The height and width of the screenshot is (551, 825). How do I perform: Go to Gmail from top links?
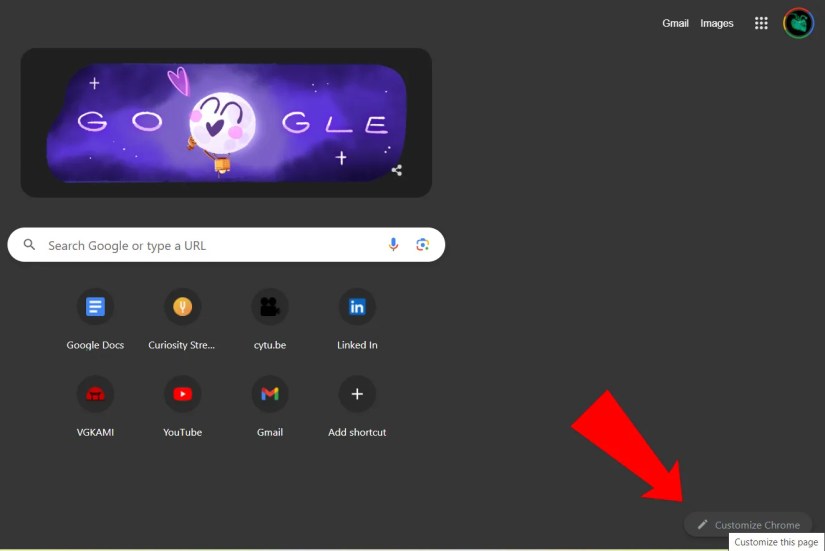(x=675, y=23)
